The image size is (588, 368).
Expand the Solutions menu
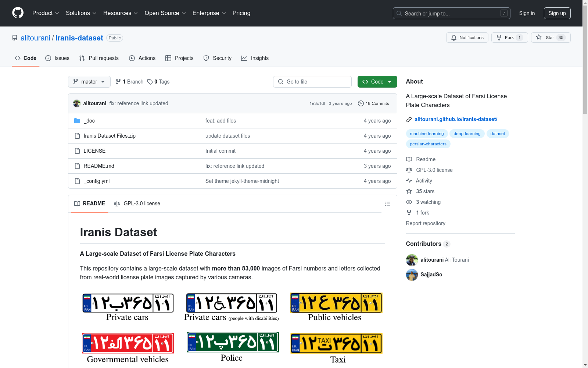81,13
